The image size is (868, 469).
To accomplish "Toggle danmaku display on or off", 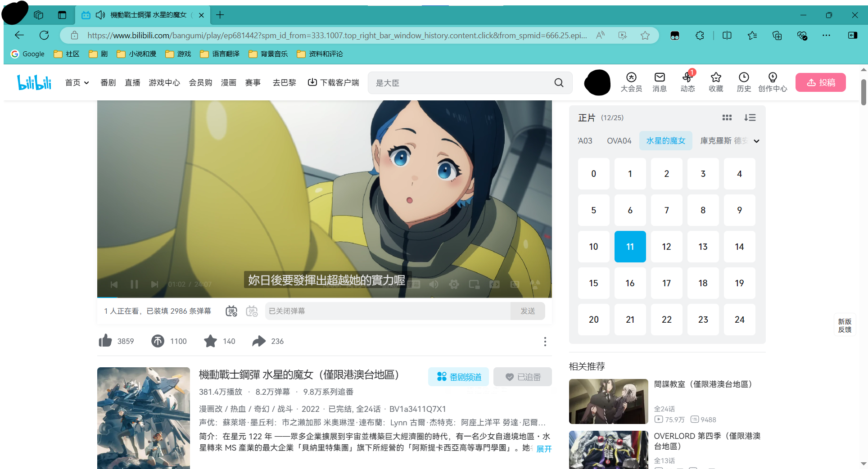I will pos(231,311).
